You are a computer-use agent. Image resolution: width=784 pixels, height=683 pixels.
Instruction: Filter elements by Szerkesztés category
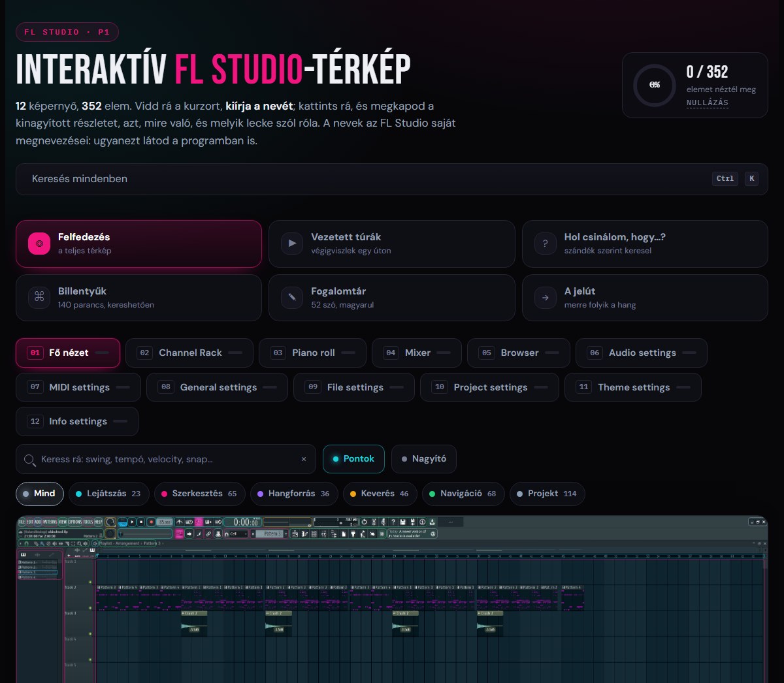point(200,494)
